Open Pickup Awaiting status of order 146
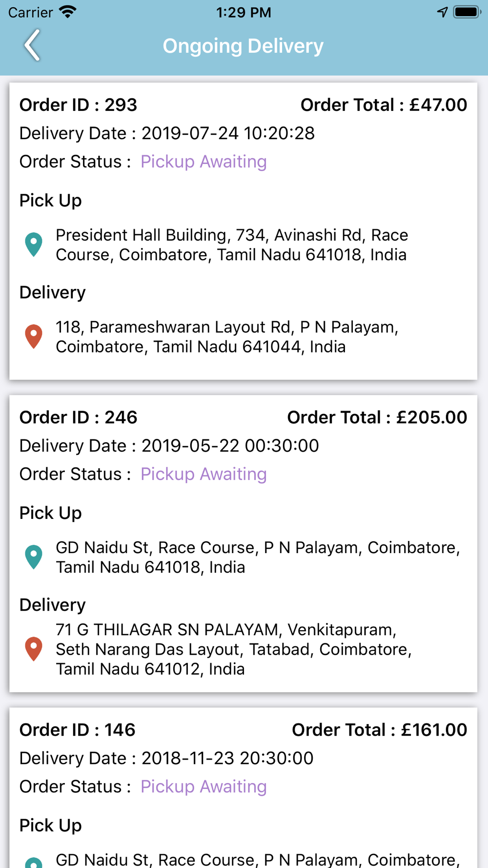This screenshot has height=868, width=488. 203,786
